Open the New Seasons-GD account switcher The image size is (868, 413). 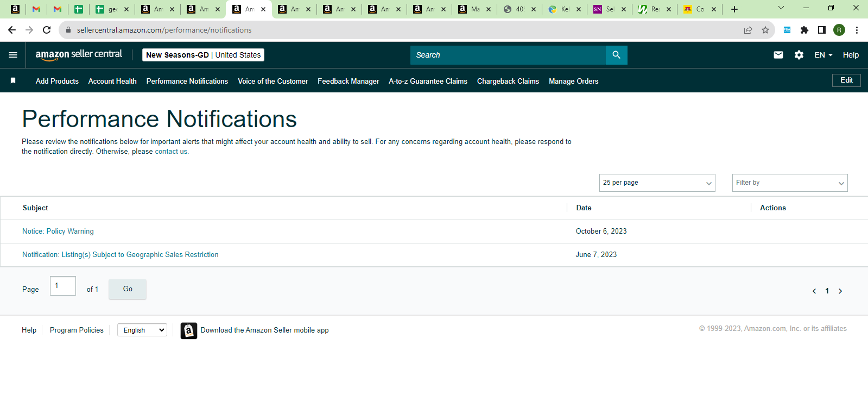tap(203, 55)
